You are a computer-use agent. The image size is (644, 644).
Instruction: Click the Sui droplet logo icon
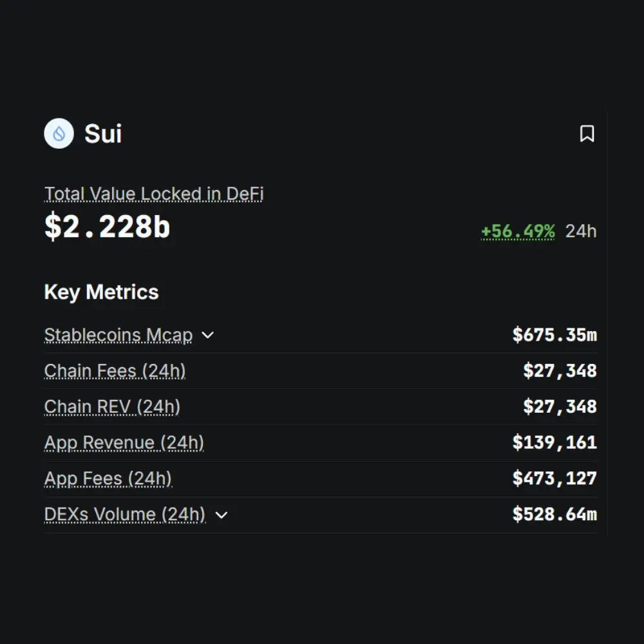pos(59,134)
